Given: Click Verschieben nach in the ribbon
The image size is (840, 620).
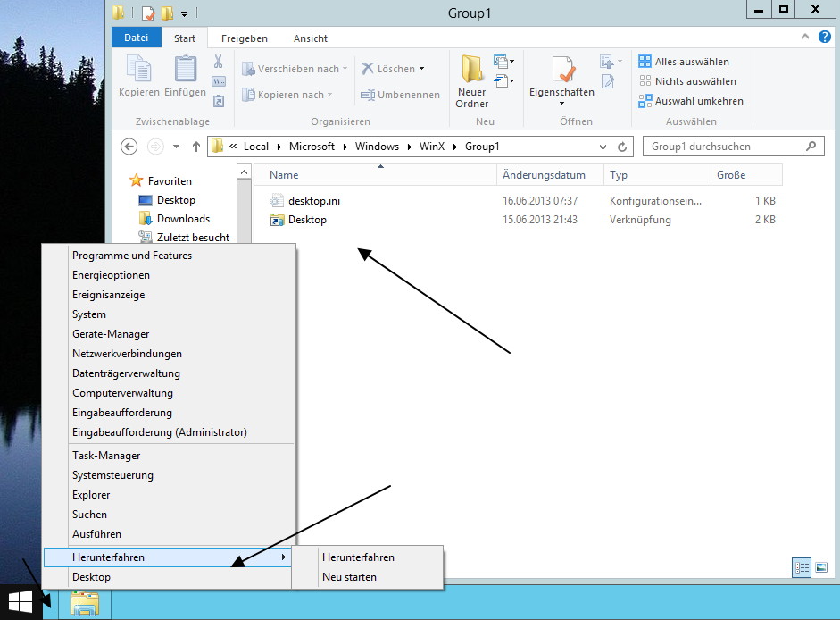Looking at the screenshot, I should (x=295, y=69).
